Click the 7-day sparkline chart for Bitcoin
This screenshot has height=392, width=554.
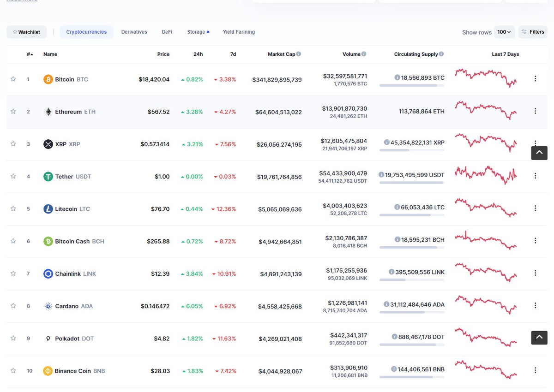click(486, 78)
